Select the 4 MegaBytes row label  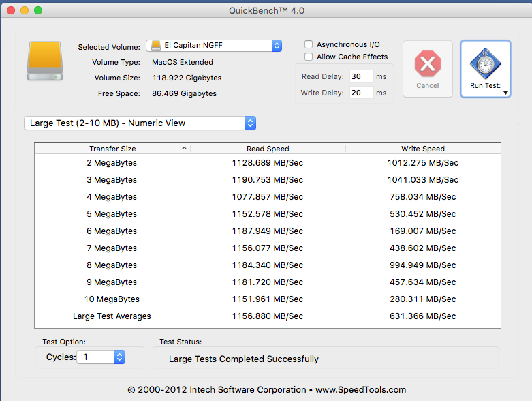click(x=112, y=197)
